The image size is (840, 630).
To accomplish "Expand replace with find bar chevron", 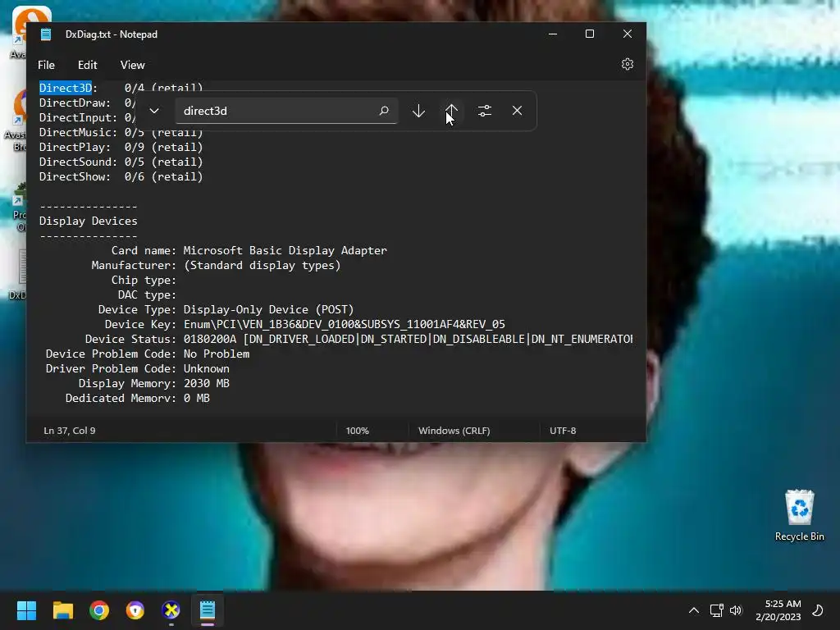I will coord(154,111).
